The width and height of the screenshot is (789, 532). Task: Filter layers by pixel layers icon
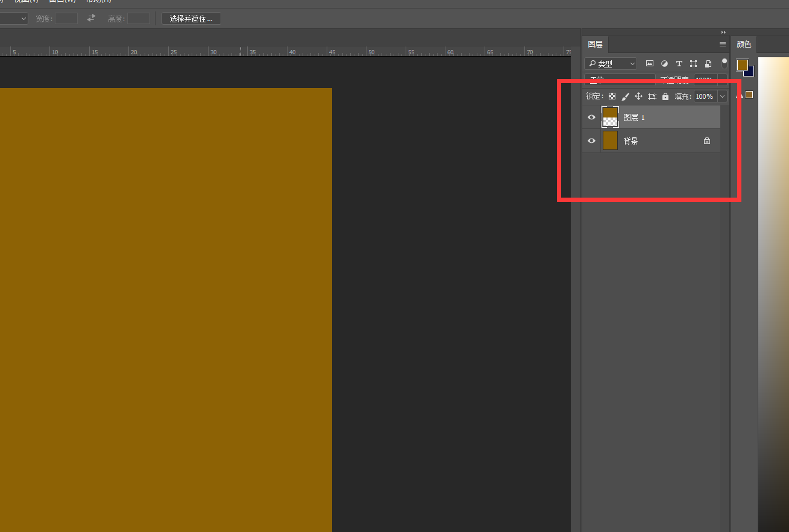click(650, 63)
